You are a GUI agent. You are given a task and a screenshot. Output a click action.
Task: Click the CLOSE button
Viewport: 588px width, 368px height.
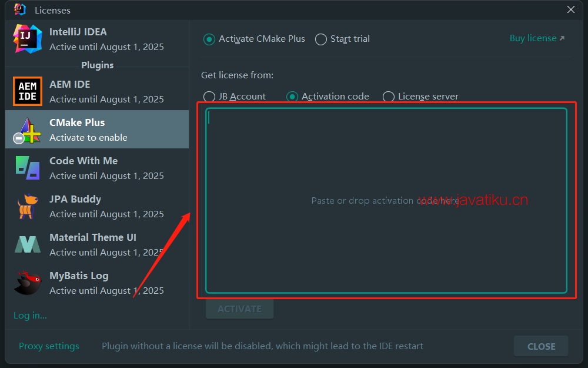[x=541, y=346]
